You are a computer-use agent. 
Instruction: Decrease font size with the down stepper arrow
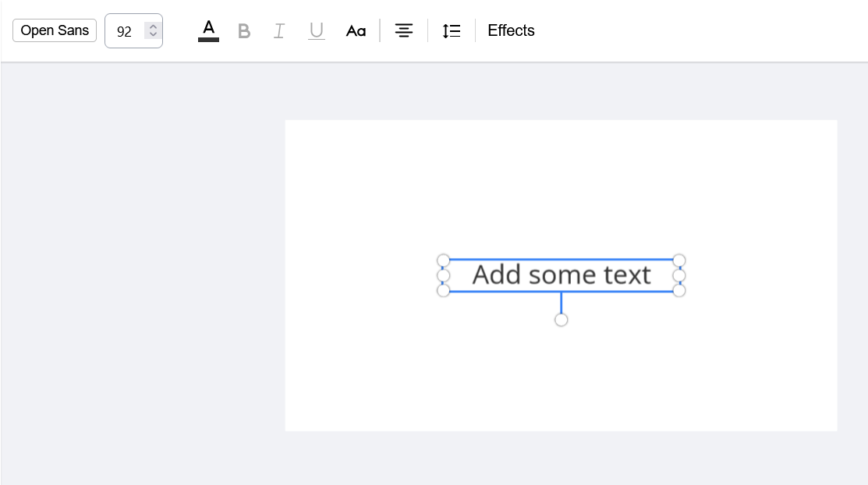153,35
